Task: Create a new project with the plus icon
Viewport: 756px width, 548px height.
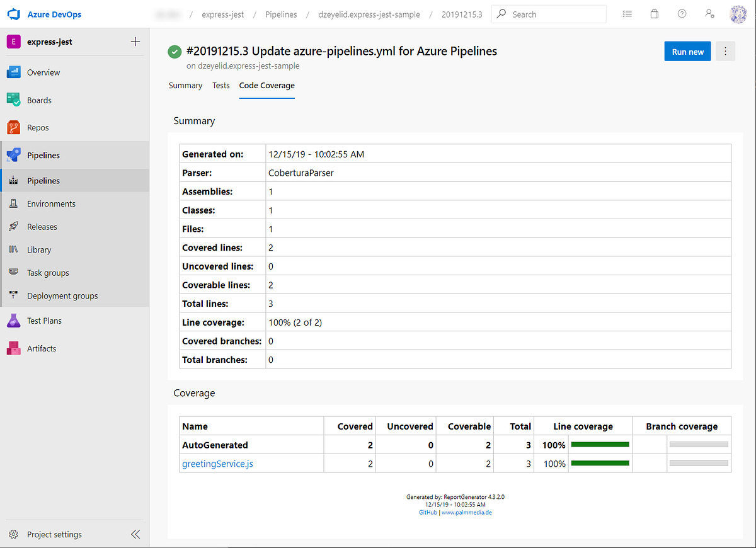Action: [x=135, y=41]
